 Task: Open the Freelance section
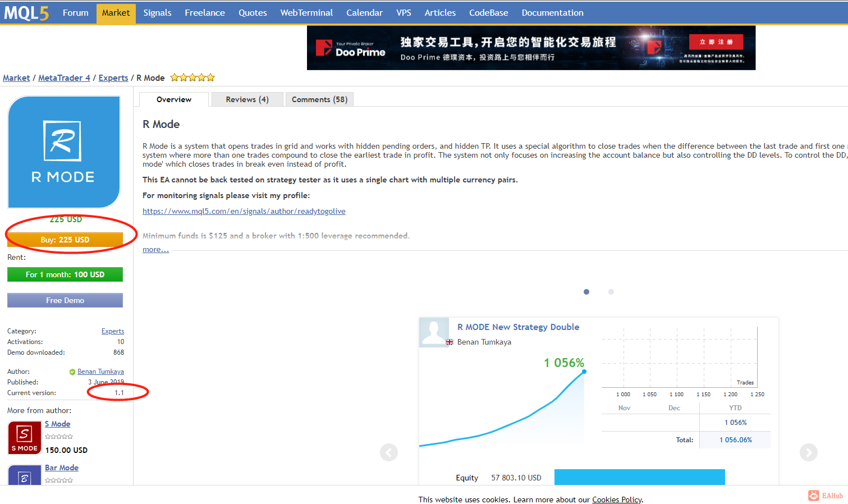[x=205, y=13]
